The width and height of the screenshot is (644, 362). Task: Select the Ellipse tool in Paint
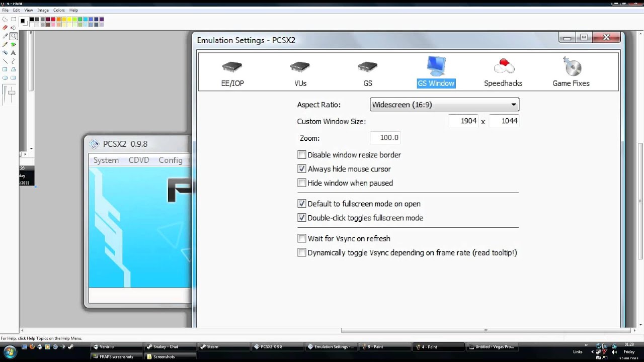[5, 78]
